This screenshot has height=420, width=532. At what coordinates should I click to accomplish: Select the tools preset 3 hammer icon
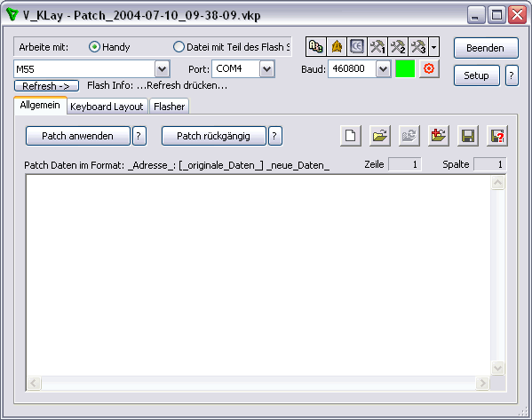(418, 47)
